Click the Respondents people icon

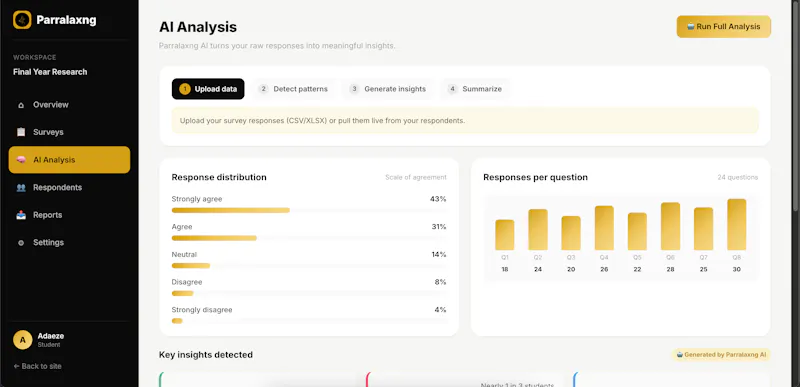coord(21,188)
